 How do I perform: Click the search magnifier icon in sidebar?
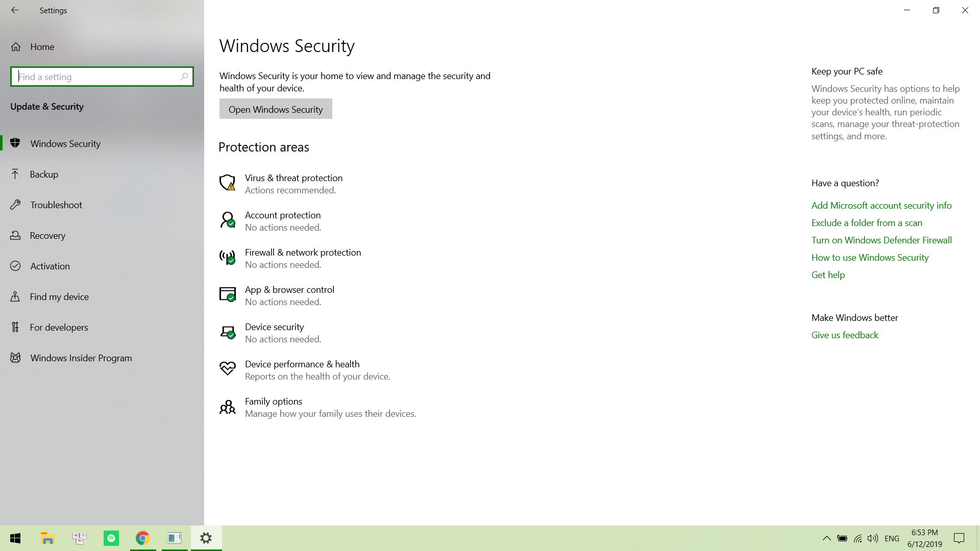[x=184, y=77]
